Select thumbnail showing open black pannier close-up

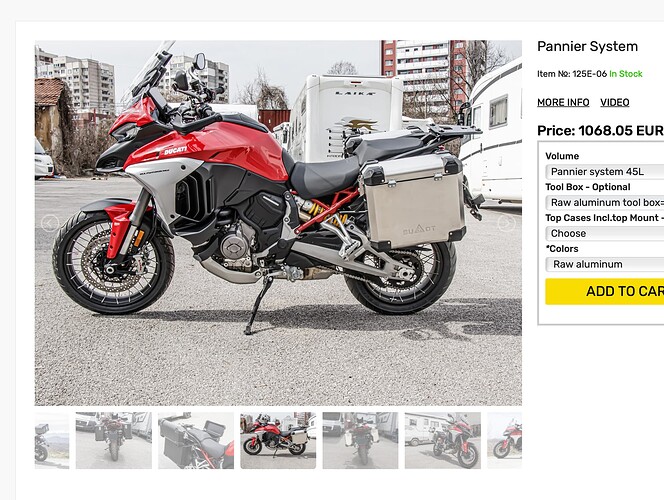click(196, 440)
